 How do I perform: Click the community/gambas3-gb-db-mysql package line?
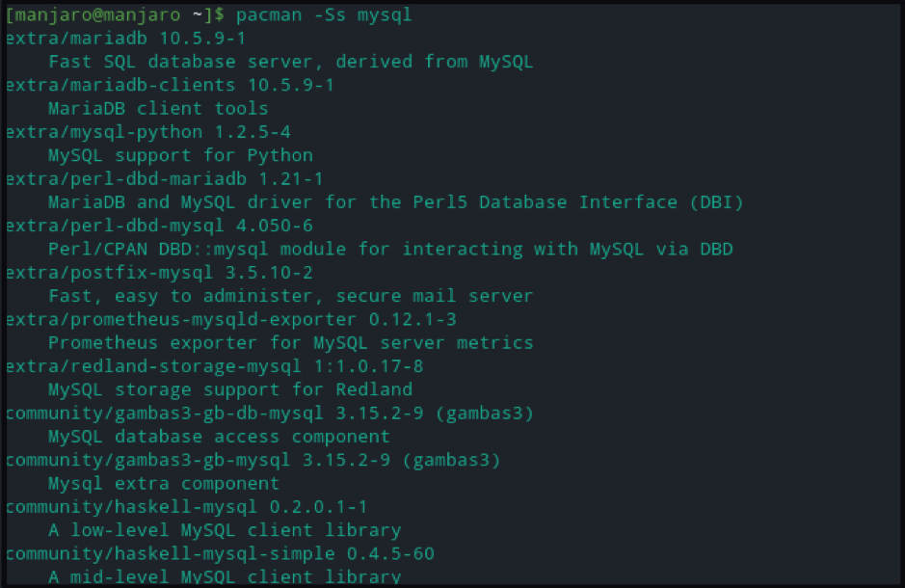270,414
